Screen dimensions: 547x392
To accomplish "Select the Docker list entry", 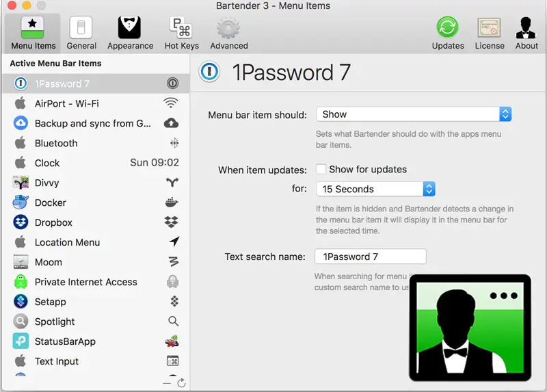I will [x=96, y=202].
